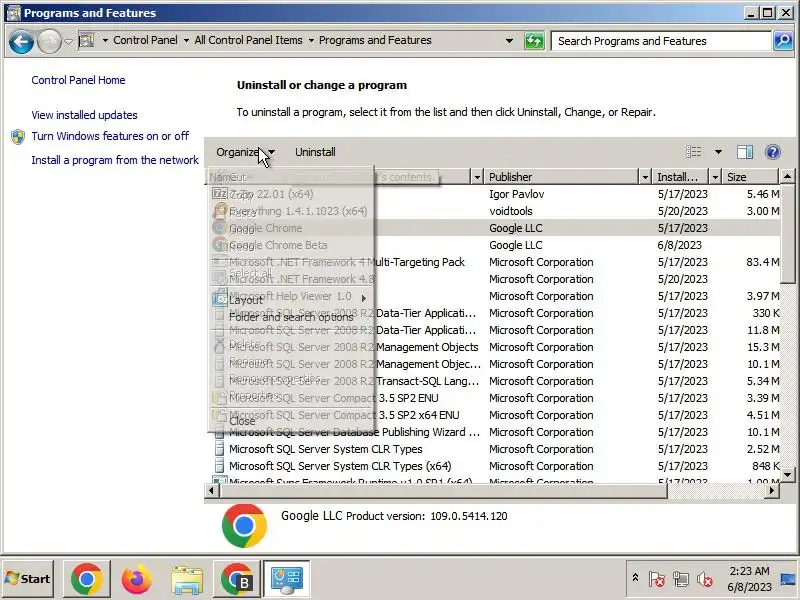
Task: Click the large Chrome logo in details pane
Action: pos(244,526)
